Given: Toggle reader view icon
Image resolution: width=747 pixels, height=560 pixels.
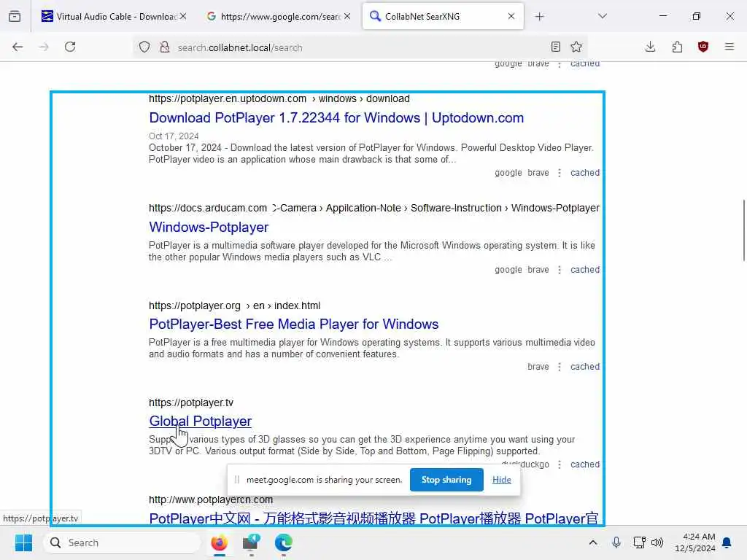Looking at the screenshot, I should 555,47.
